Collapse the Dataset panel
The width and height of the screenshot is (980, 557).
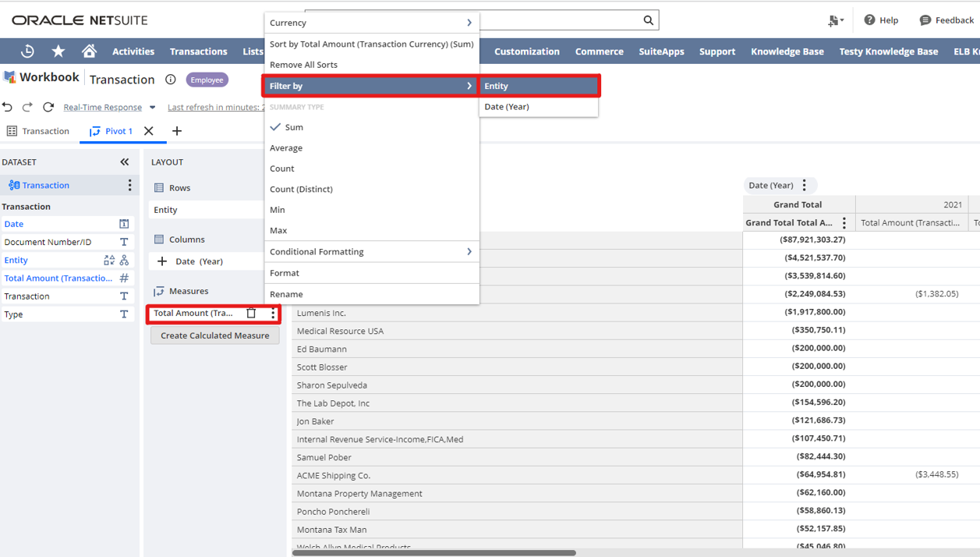tap(125, 162)
